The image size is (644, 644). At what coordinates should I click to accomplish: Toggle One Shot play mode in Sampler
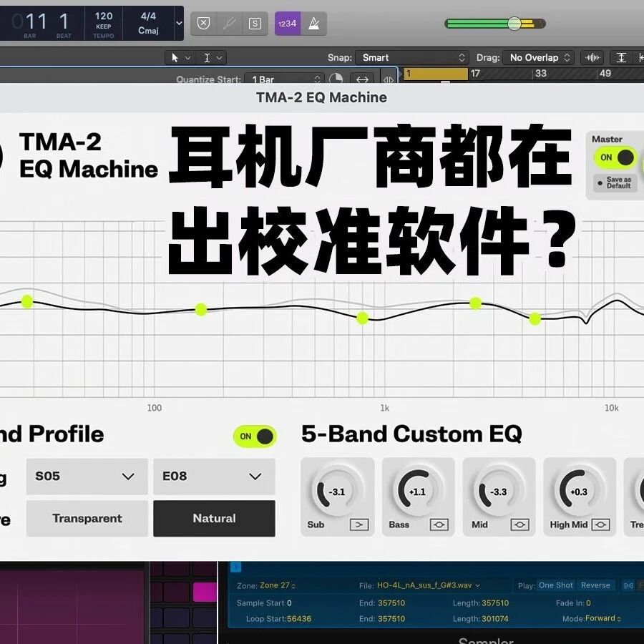coord(556,585)
